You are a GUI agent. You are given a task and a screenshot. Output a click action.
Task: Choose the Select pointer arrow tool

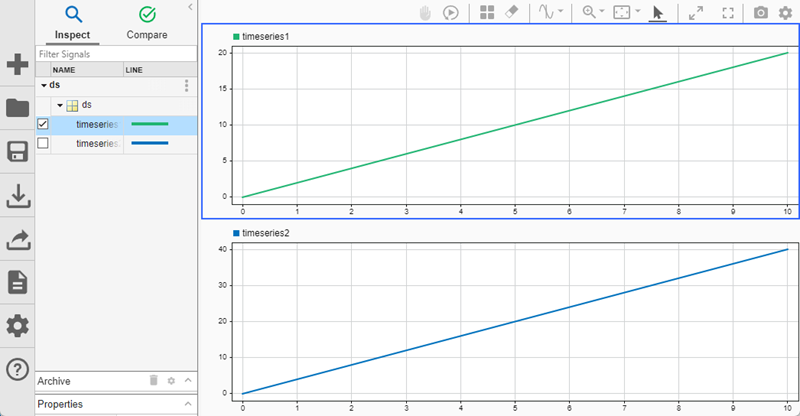(658, 13)
